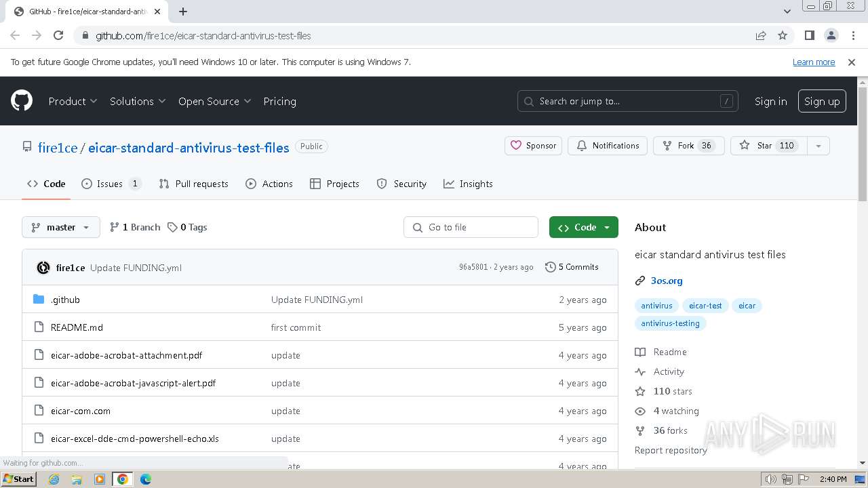The width and height of the screenshot is (868, 488).
Task: Close the GitHub browser tab
Action: 157,12
